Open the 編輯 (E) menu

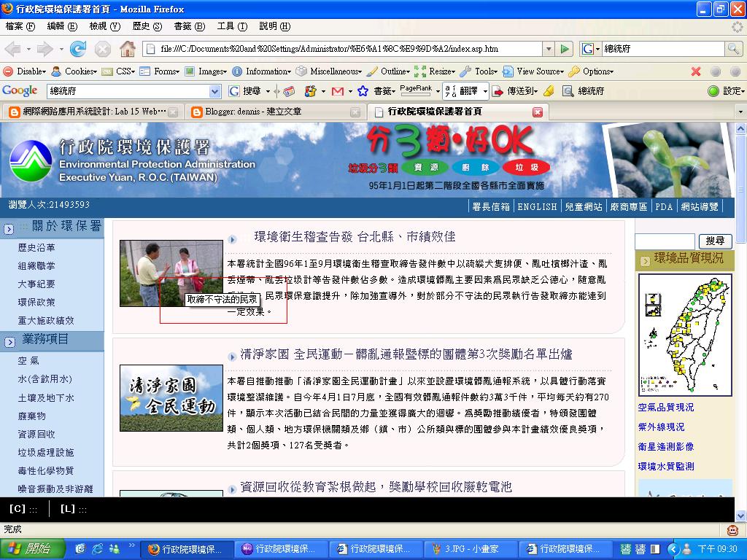pyautogui.click(x=62, y=26)
